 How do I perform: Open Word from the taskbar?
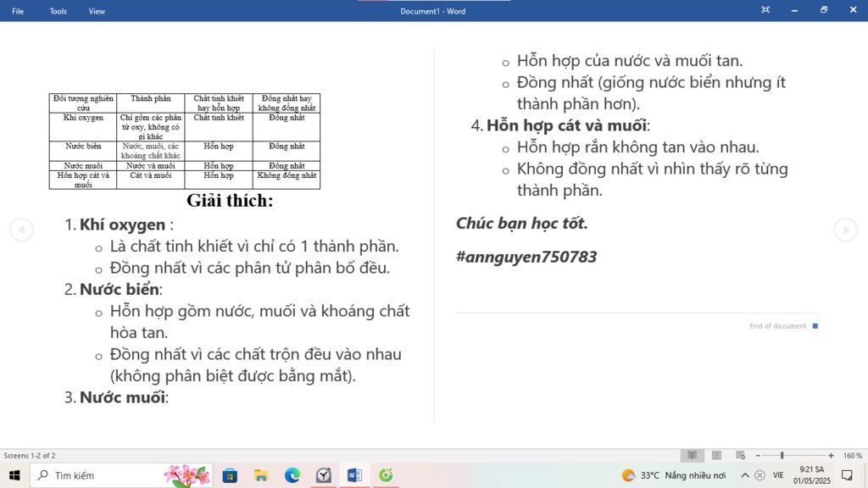coord(354,475)
